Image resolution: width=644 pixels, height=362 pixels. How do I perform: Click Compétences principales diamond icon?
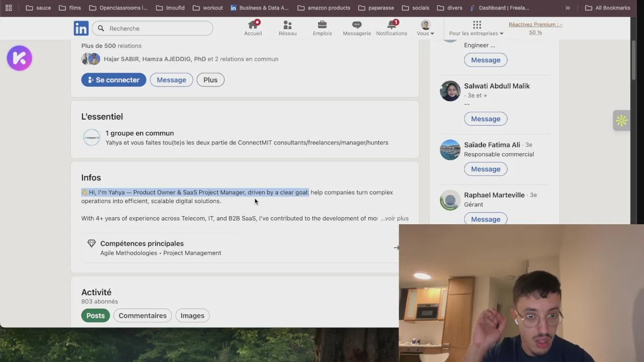tap(92, 243)
